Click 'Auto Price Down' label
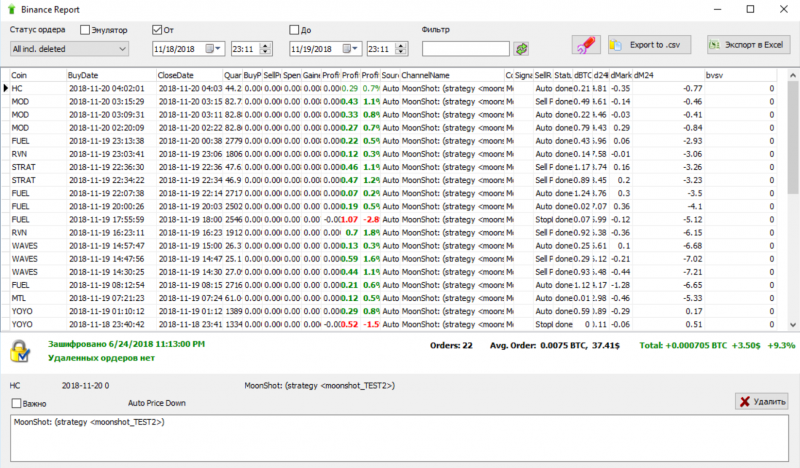 tap(157, 403)
